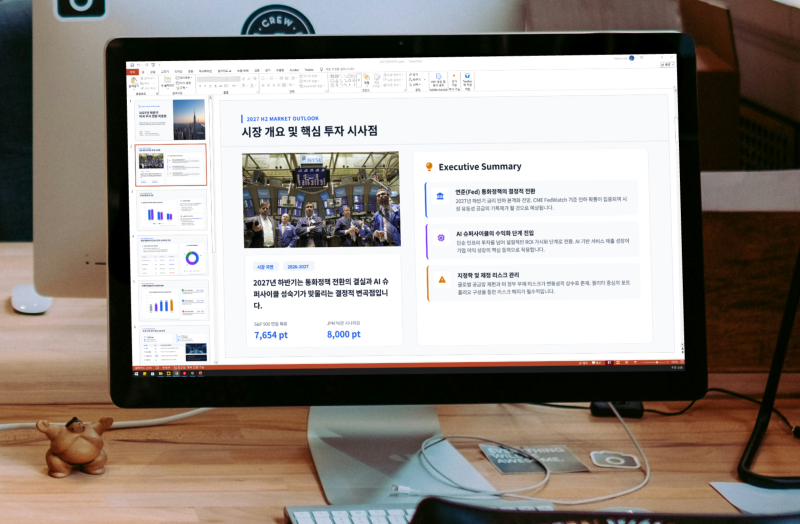Toggle Bold formatting in the Font group
Screen dimensions: 800x524
coord(200,86)
